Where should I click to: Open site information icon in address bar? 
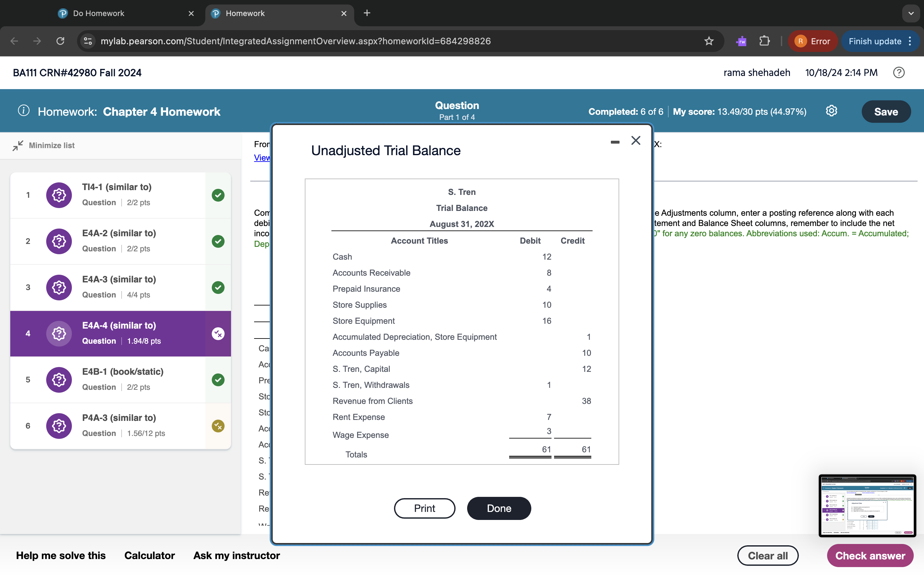(x=88, y=41)
